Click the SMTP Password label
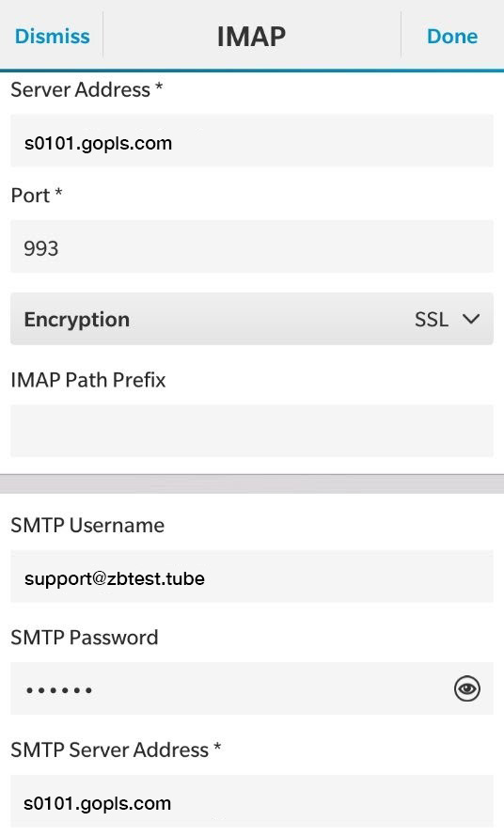504x837 pixels. (85, 638)
